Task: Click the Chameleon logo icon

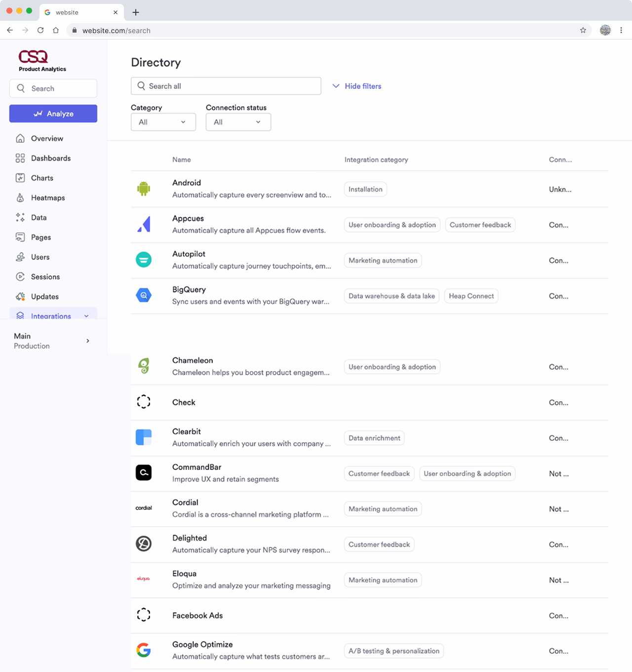Action: [x=144, y=367]
